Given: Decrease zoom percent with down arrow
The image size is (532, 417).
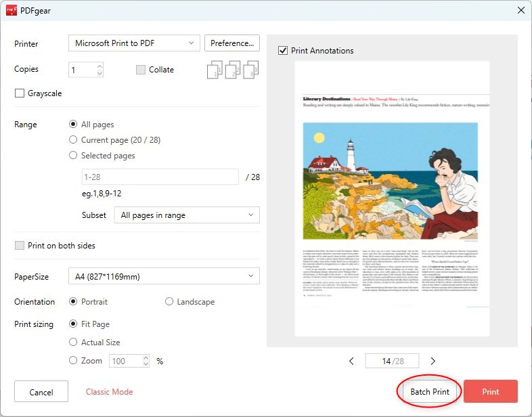Looking at the screenshot, I should [x=146, y=364].
